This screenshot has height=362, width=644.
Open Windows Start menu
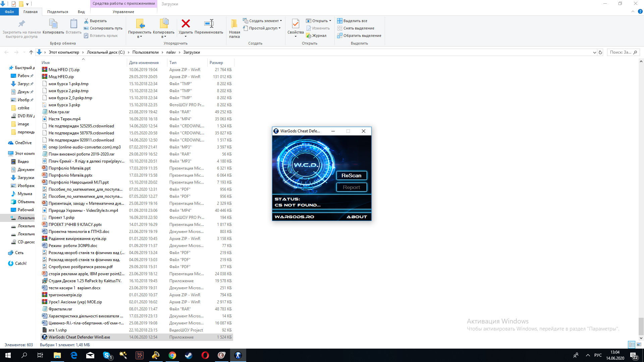8,355
